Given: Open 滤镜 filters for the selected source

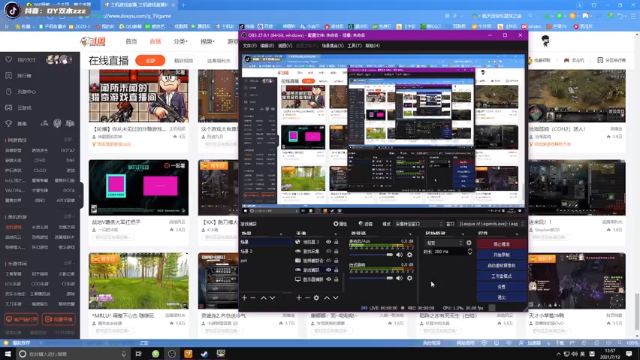Looking at the screenshot, I should click(x=366, y=224).
